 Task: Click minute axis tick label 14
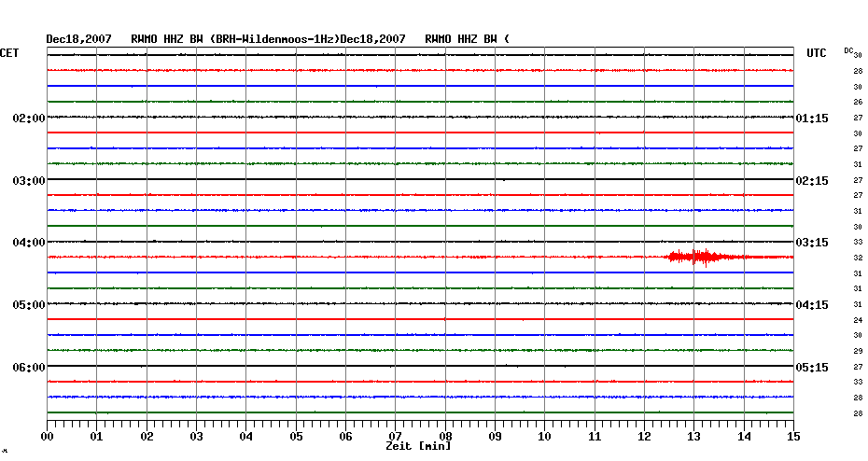click(x=744, y=437)
